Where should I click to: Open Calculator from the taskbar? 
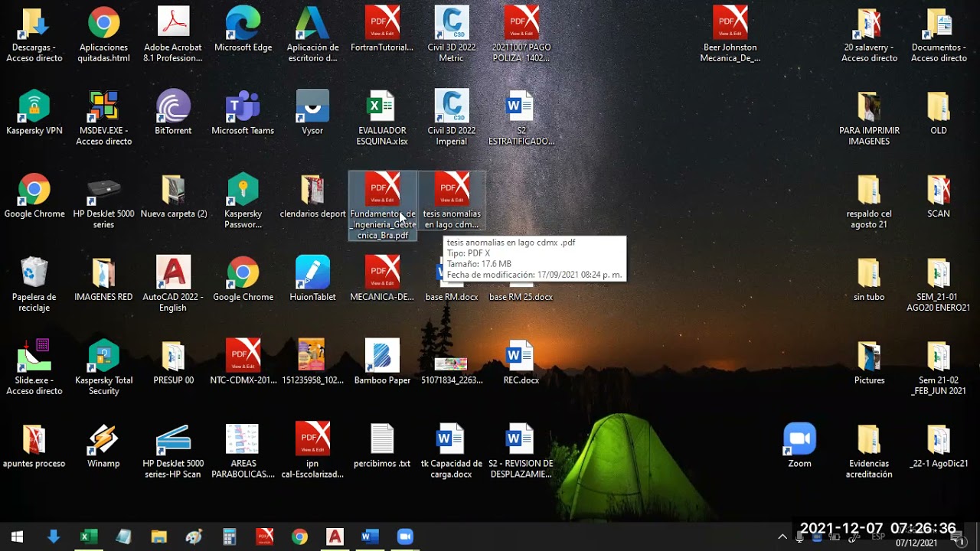229,536
